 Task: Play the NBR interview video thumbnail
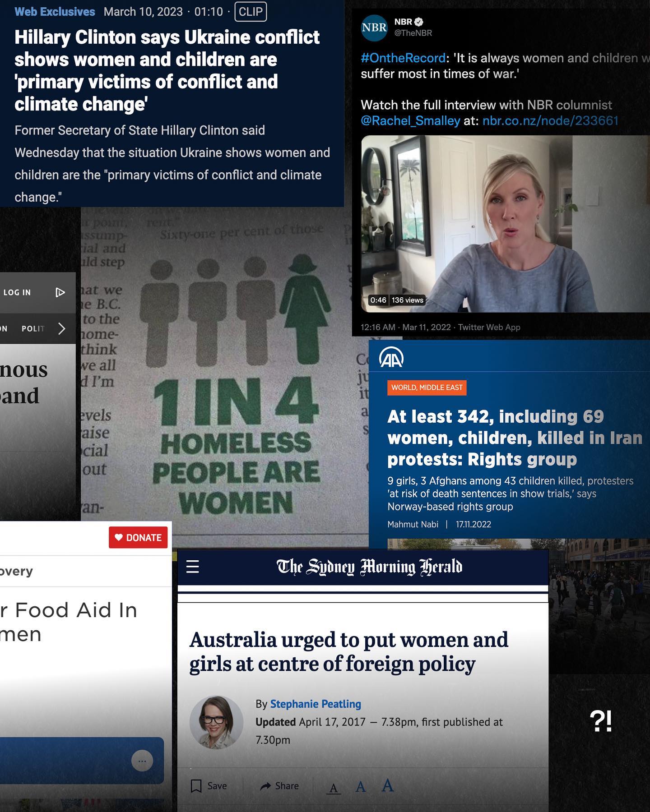(505, 224)
